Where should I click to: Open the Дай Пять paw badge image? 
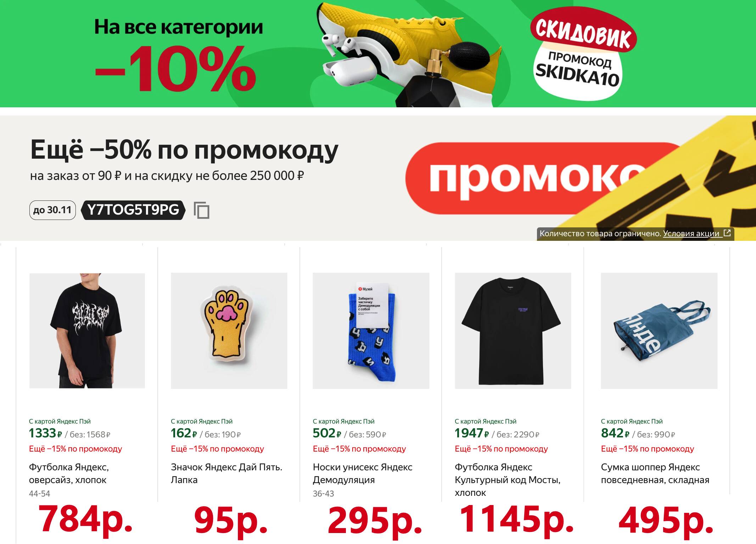229,330
